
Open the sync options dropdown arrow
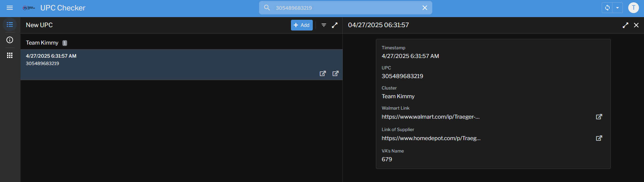pos(617,8)
